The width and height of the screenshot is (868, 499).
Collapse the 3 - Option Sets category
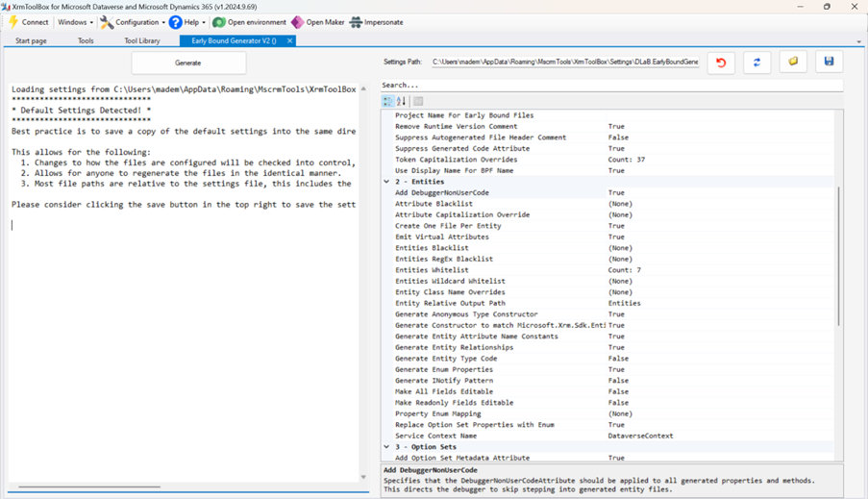point(386,447)
